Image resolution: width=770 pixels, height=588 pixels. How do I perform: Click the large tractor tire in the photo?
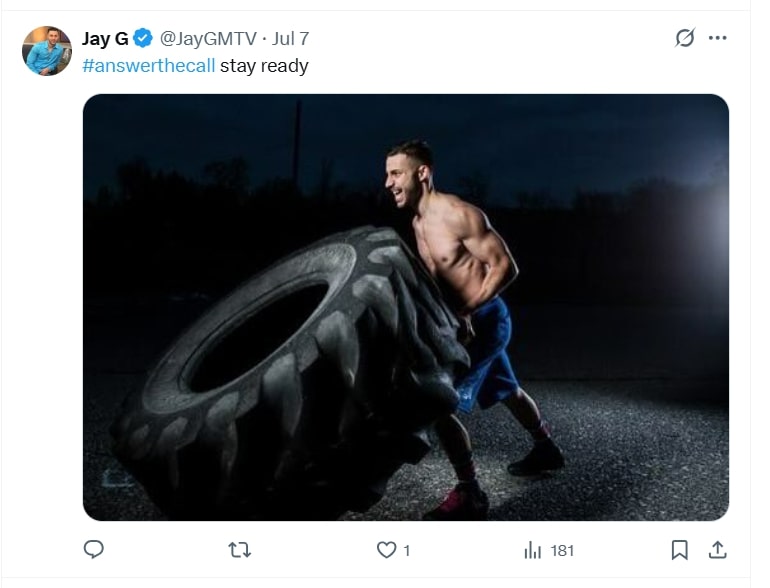(290, 373)
